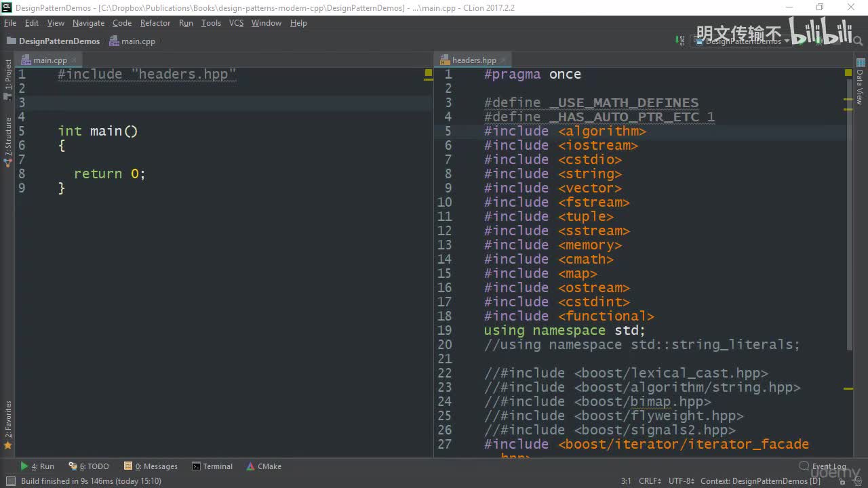
Task: Open the VCS menu
Action: [236, 23]
